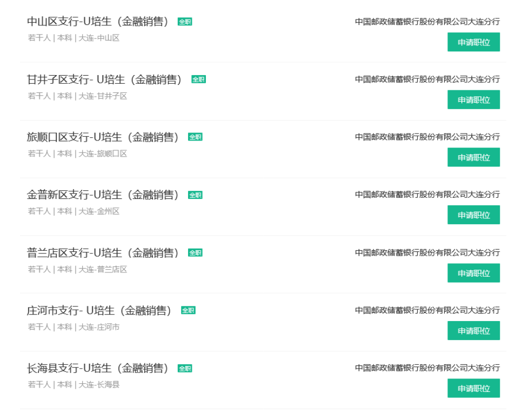Click 申请职位 for 中山区支行 job
Image resolution: width=522 pixels, height=420 pixels.
click(473, 42)
